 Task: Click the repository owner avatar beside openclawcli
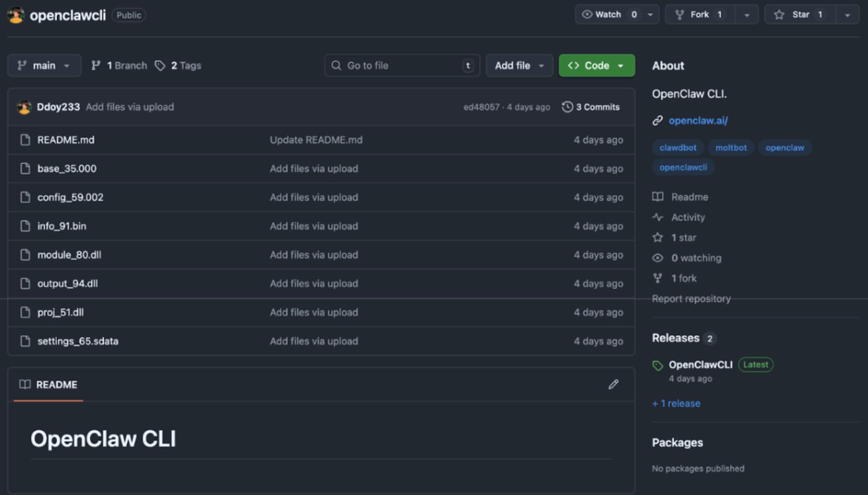tap(16, 15)
